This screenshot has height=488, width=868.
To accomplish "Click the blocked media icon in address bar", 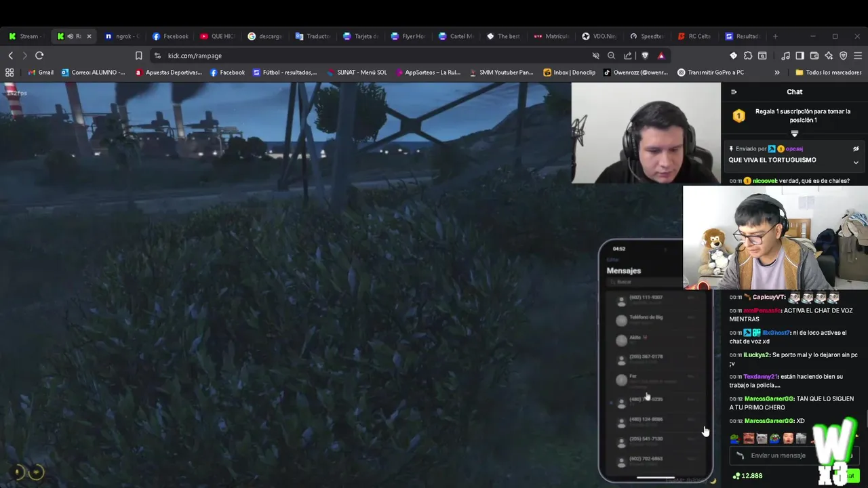I will [595, 56].
